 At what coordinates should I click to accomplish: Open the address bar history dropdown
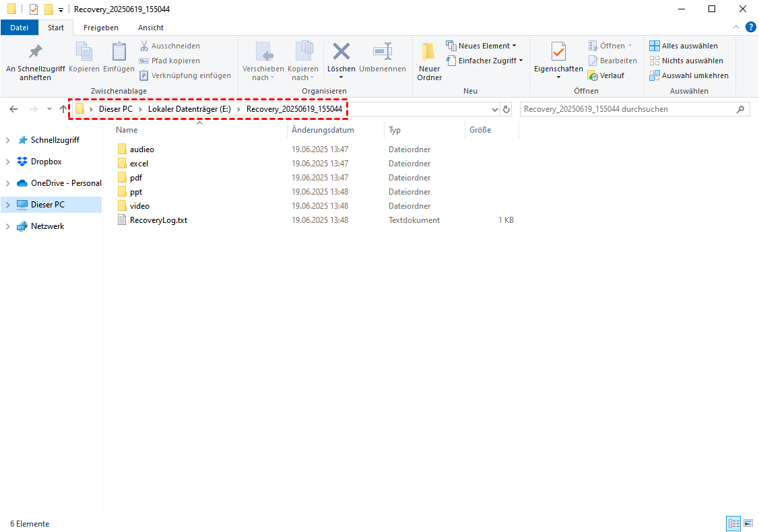[494, 109]
